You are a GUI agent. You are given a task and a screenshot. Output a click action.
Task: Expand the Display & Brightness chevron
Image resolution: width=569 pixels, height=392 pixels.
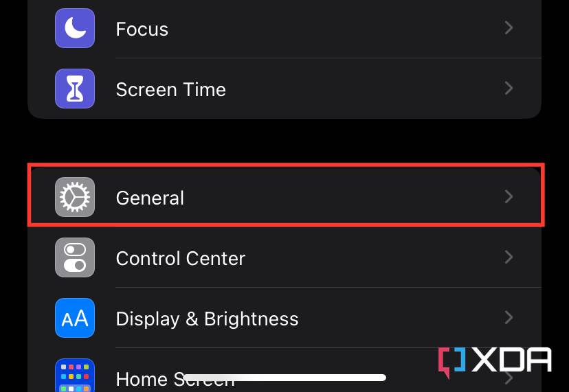point(509,318)
